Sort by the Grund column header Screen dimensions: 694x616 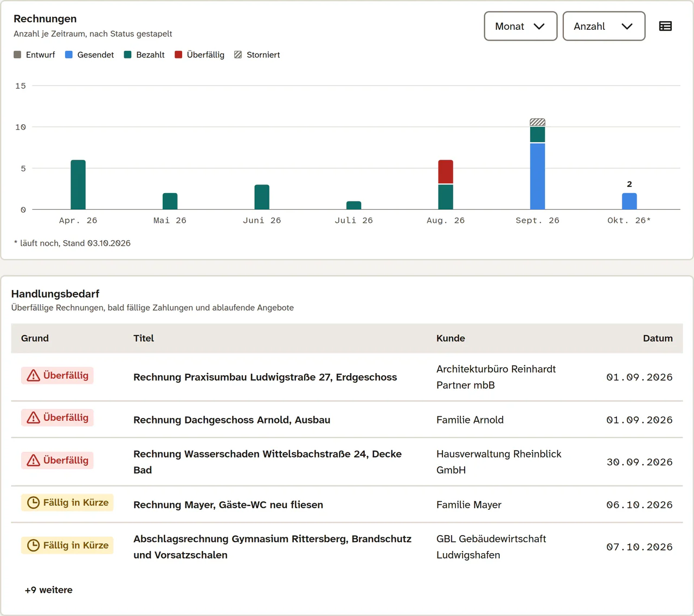[x=35, y=338]
